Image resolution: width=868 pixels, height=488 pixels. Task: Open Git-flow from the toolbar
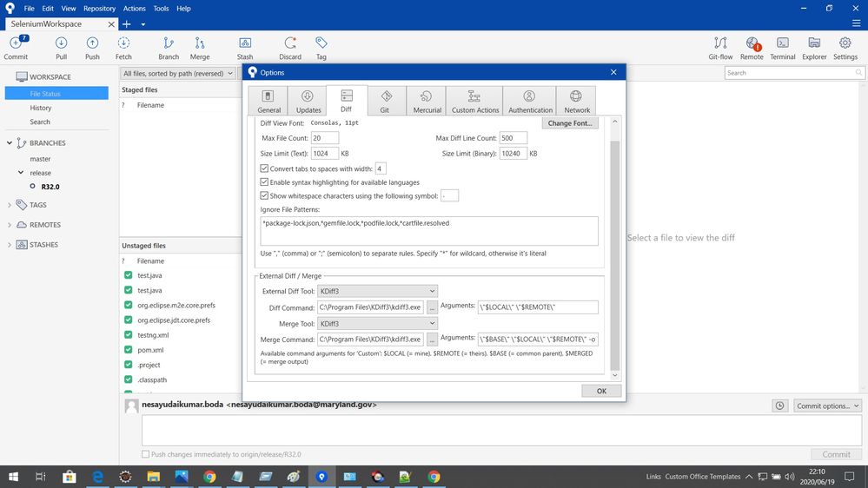[x=720, y=47]
